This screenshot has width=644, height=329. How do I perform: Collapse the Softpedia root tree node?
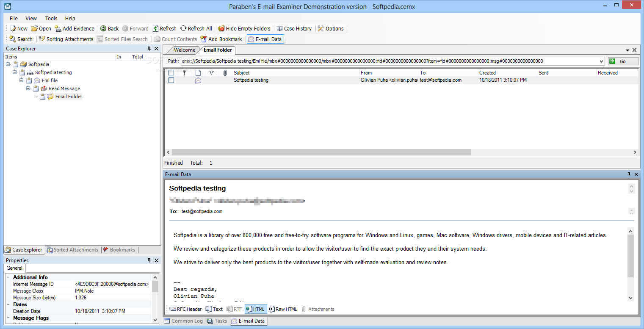coord(8,64)
